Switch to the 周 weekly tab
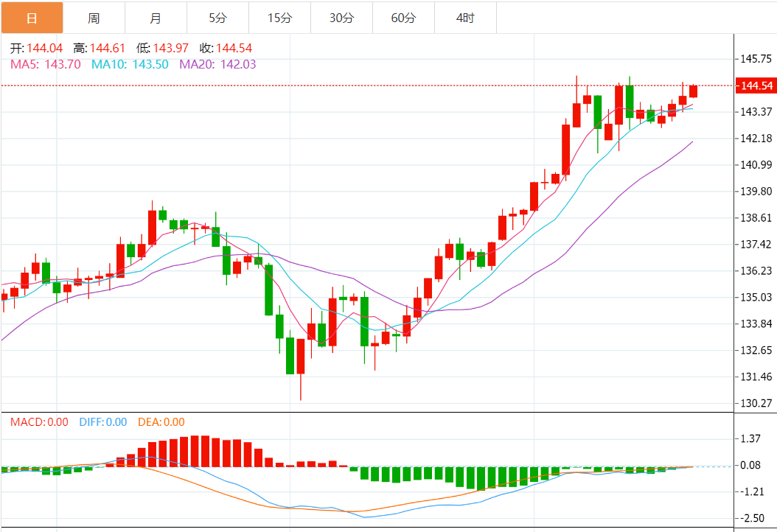The image size is (777, 532). (x=94, y=18)
